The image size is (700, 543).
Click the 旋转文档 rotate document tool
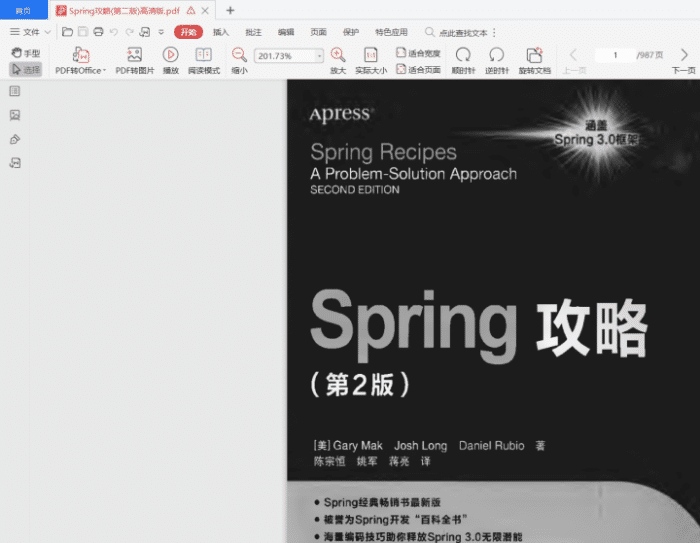coord(534,60)
